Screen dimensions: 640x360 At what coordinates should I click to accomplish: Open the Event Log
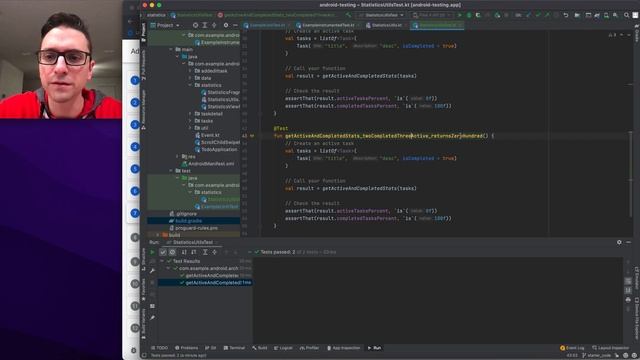(x=572, y=348)
